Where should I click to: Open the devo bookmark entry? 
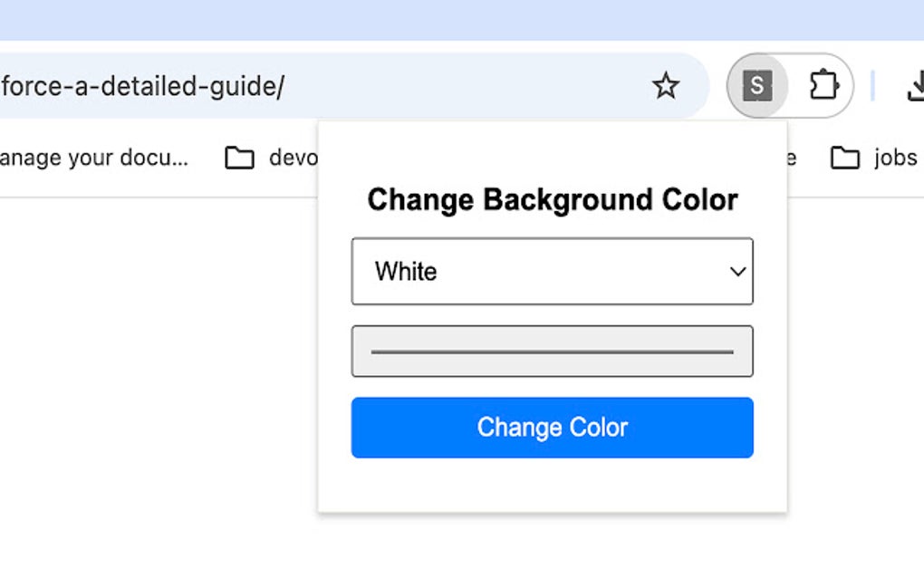coord(292,157)
